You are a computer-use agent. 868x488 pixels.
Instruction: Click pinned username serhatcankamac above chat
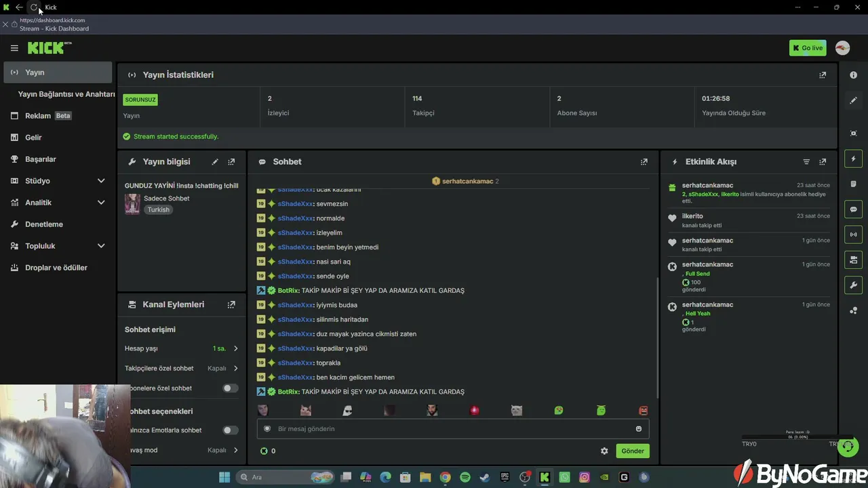pyautogui.click(x=467, y=182)
